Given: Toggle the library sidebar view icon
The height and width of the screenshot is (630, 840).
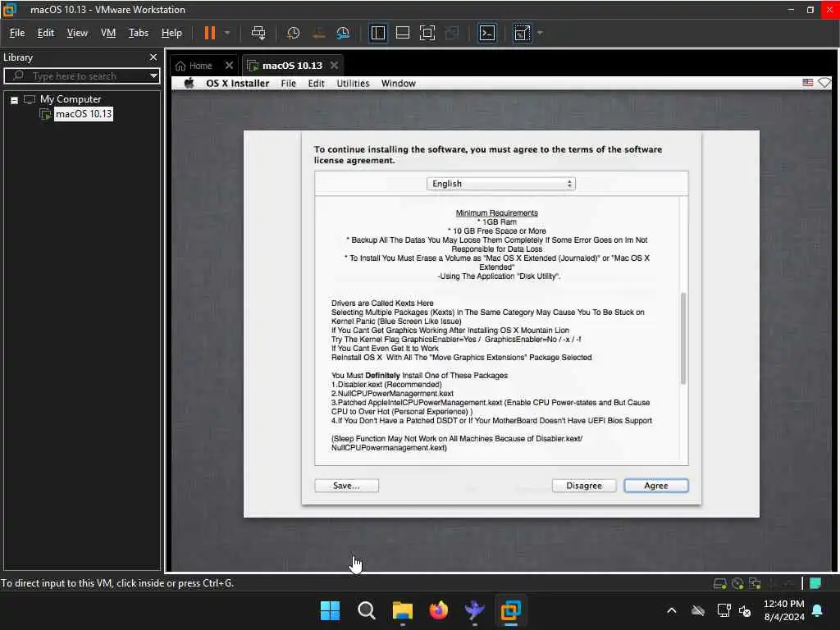Looking at the screenshot, I should tap(377, 33).
